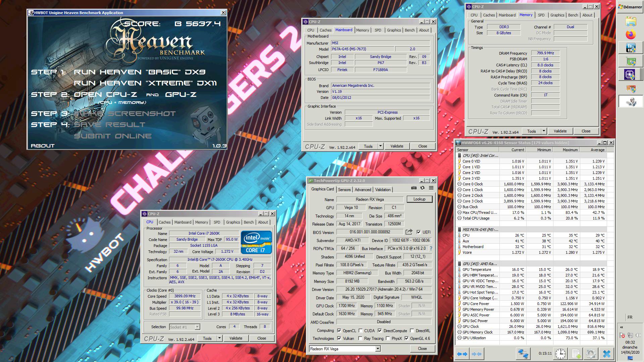The width and height of the screenshot is (644, 362).
Task: Click Run Heaven "Basic" DX9
Action: pos(140,72)
